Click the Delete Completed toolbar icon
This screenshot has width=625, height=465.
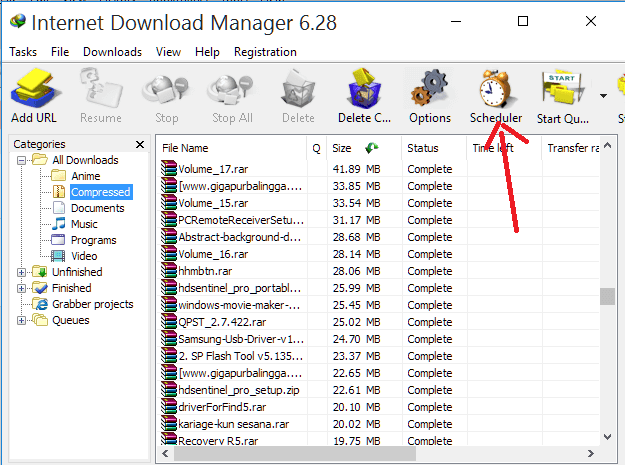pyautogui.click(x=364, y=88)
